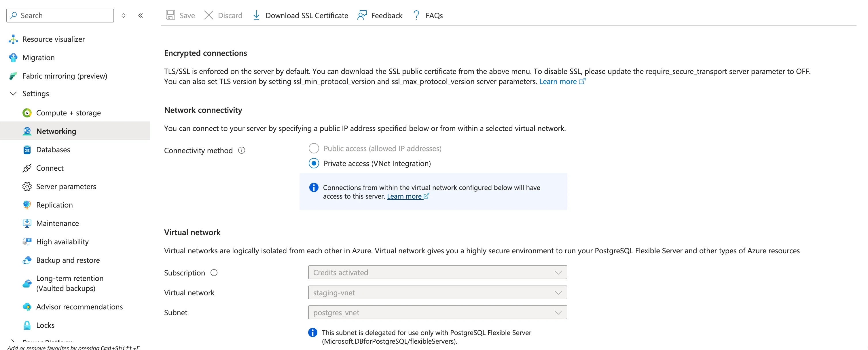The height and width of the screenshot is (350, 868).
Task: Click the Subscription info icon
Action: [x=214, y=273]
